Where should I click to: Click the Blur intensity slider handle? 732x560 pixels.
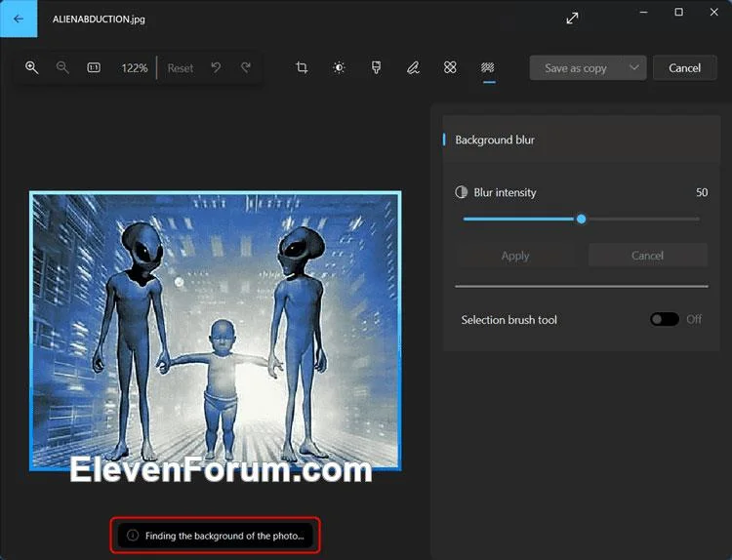coord(582,219)
